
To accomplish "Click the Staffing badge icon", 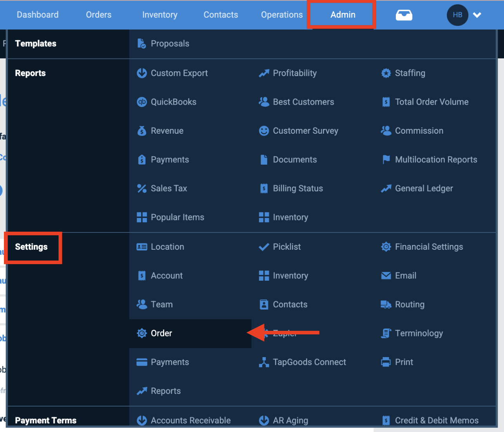I will (x=386, y=73).
